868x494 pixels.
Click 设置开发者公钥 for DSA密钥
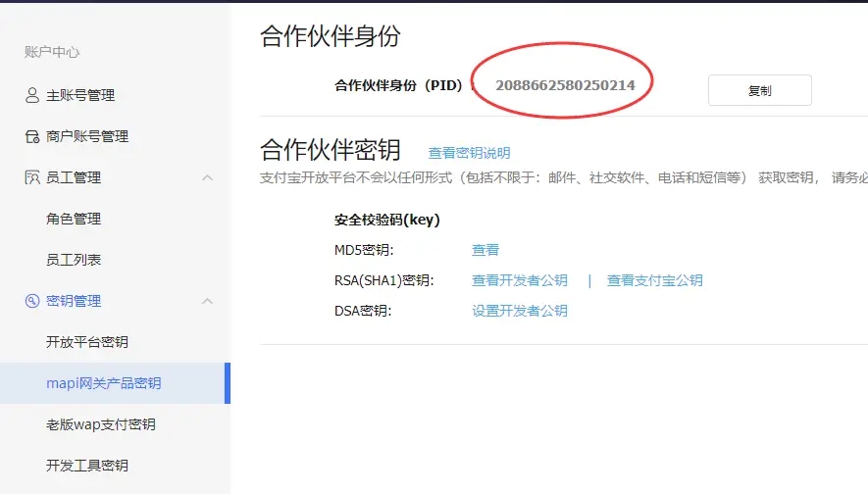tap(520, 311)
